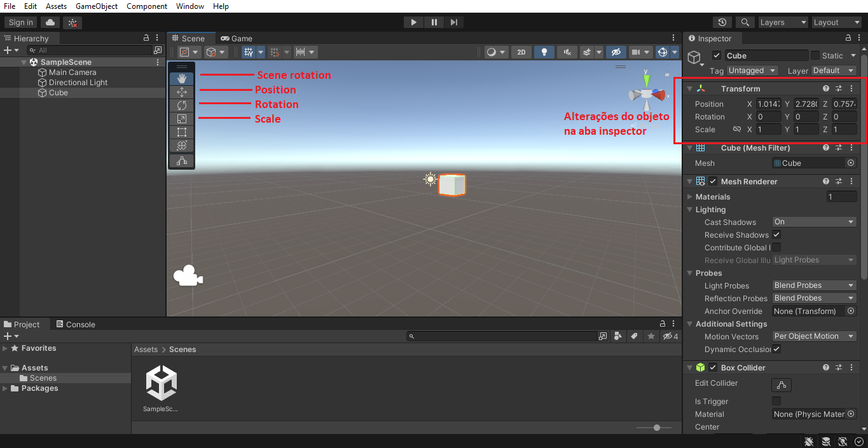
Task: Select the Scale tool
Action: (x=181, y=118)
